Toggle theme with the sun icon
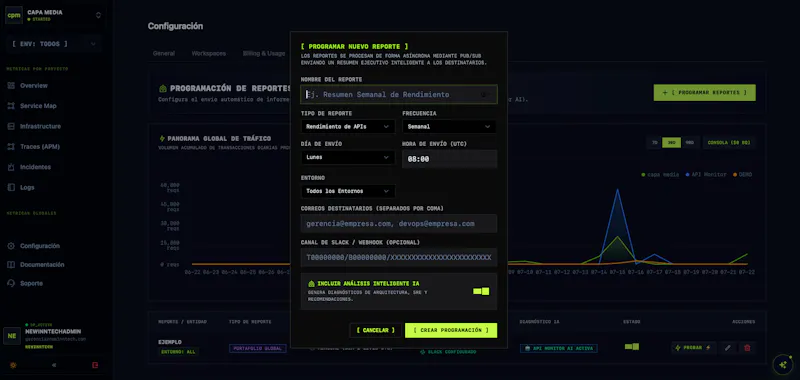Screen dimensions: 800x380 (x=13, y=365)
